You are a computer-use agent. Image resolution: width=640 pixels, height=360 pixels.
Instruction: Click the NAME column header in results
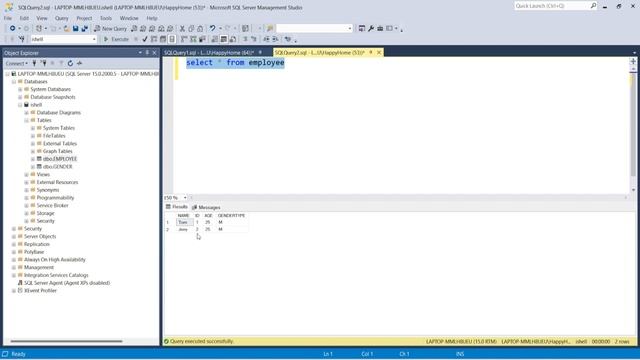coord(183,216)
